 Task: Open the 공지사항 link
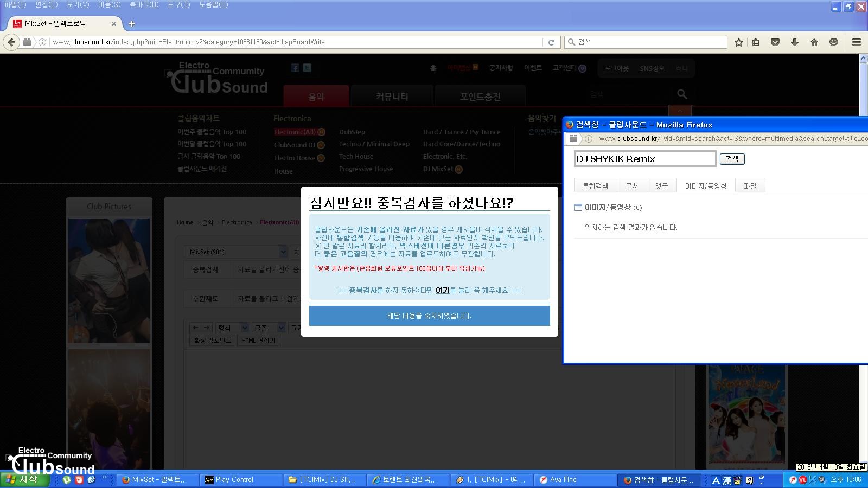(x=501, y=68)
